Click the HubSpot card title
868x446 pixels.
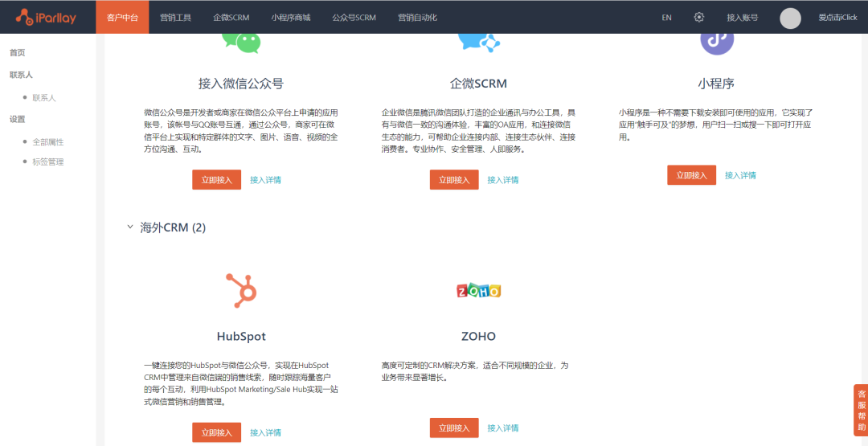pyautogui.click(x=241, y=336)
